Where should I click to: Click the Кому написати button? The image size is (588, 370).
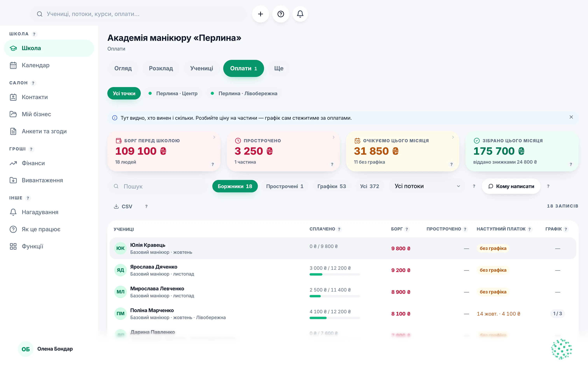click(x=511, y=186)
